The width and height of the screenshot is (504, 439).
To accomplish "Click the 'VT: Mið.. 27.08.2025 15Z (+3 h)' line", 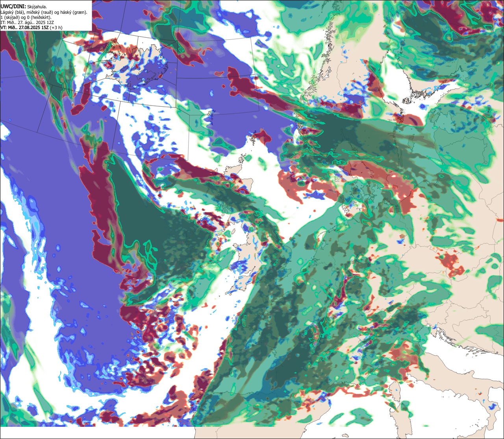I will click(x=31, y=28).
